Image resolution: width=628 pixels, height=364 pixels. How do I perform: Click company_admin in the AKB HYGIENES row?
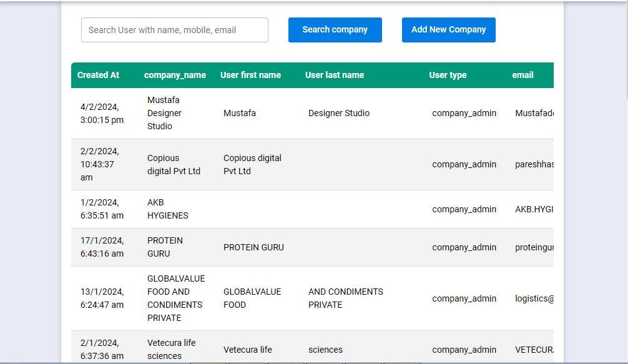click(x=464, y=209)
